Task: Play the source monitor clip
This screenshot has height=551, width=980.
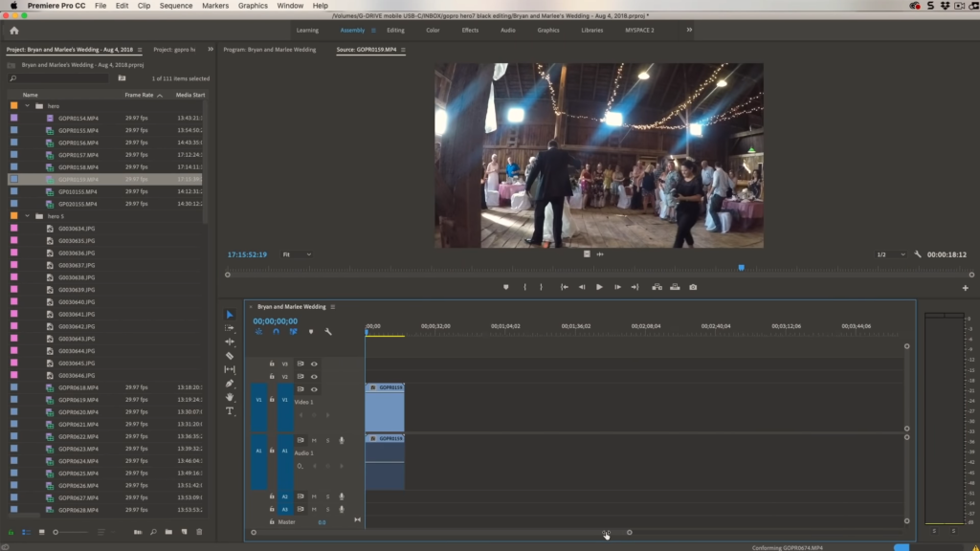Action: click(599, 287)
